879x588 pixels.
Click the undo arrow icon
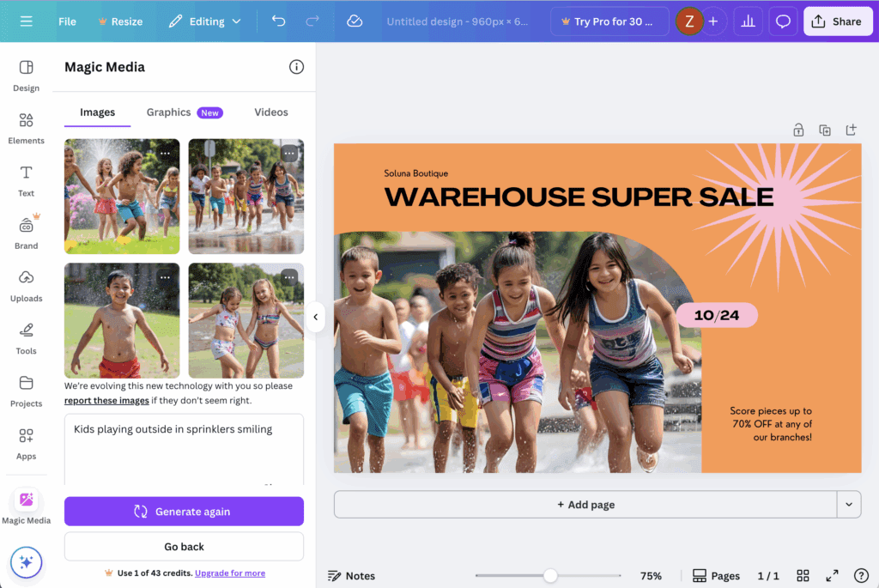278,21
